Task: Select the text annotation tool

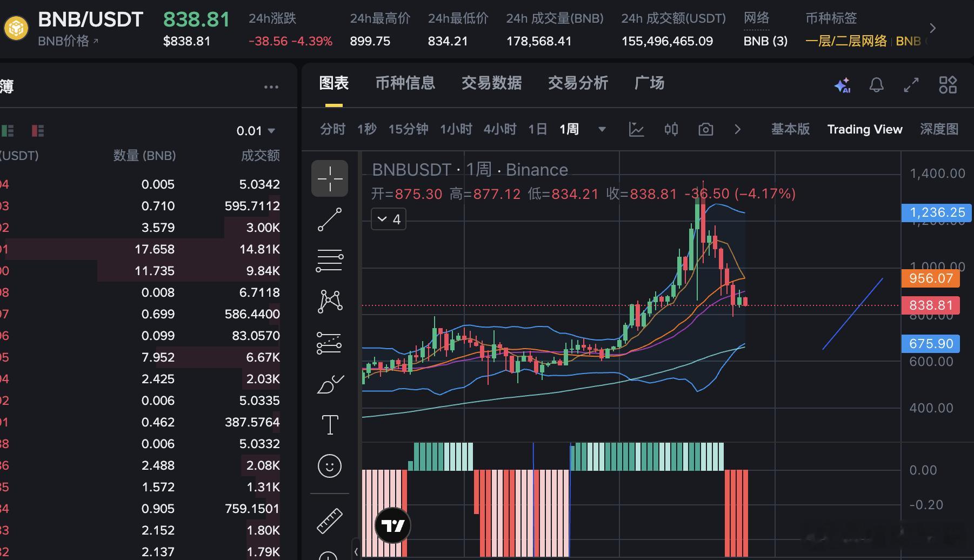Action: [x=330, y=424]
